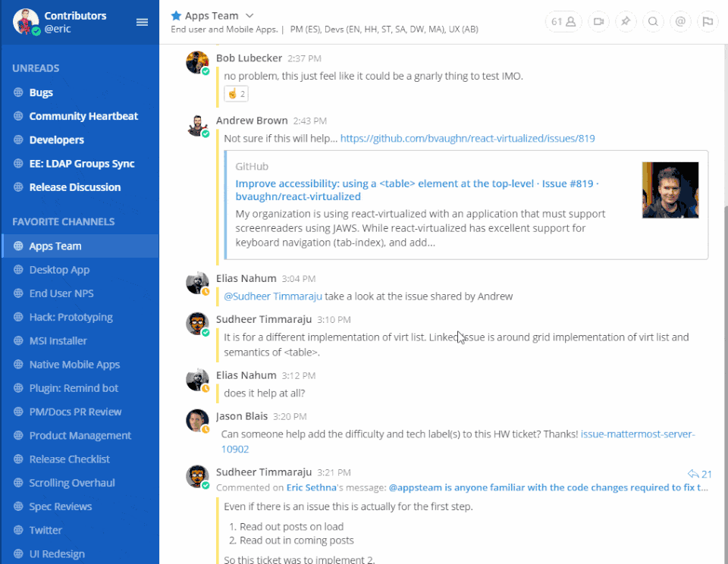
Task: Open the search magnifier icon
Action: pos(653,21)
